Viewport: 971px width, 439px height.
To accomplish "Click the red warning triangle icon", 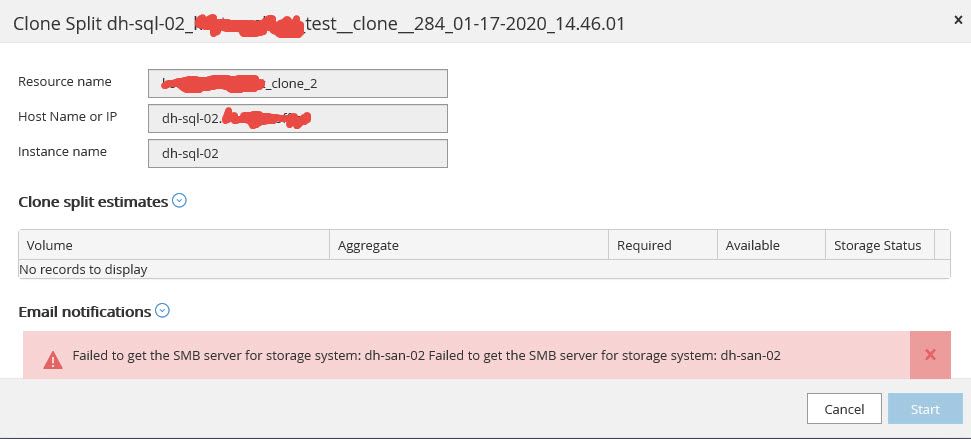I will pos(52,357).
